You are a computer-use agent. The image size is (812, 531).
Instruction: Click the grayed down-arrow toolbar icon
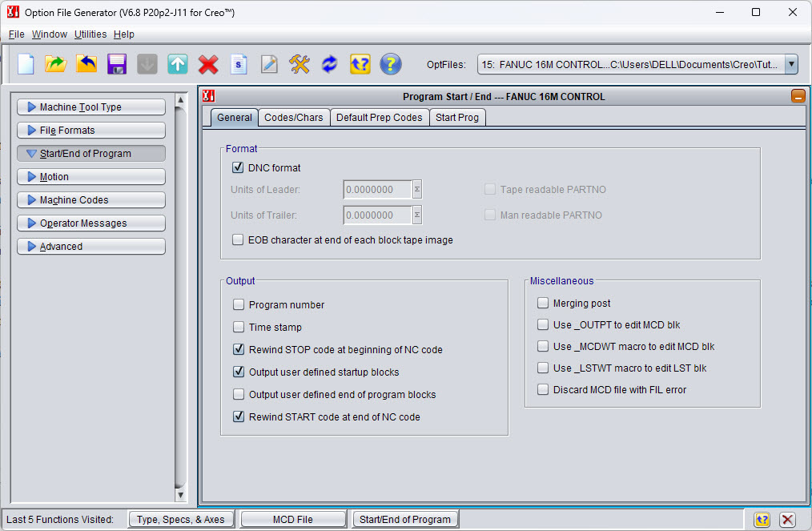[x=147, y=64]
